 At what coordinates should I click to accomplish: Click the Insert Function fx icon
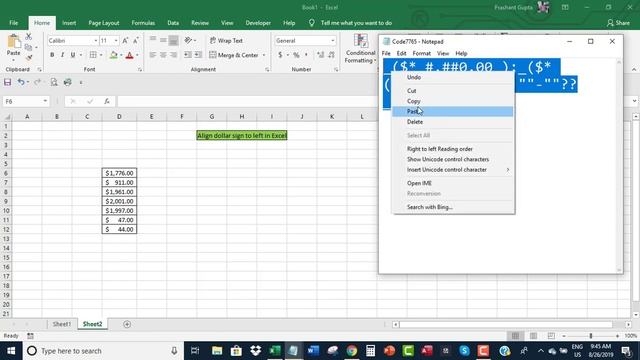pyautogui.click(x=107, y=101)
